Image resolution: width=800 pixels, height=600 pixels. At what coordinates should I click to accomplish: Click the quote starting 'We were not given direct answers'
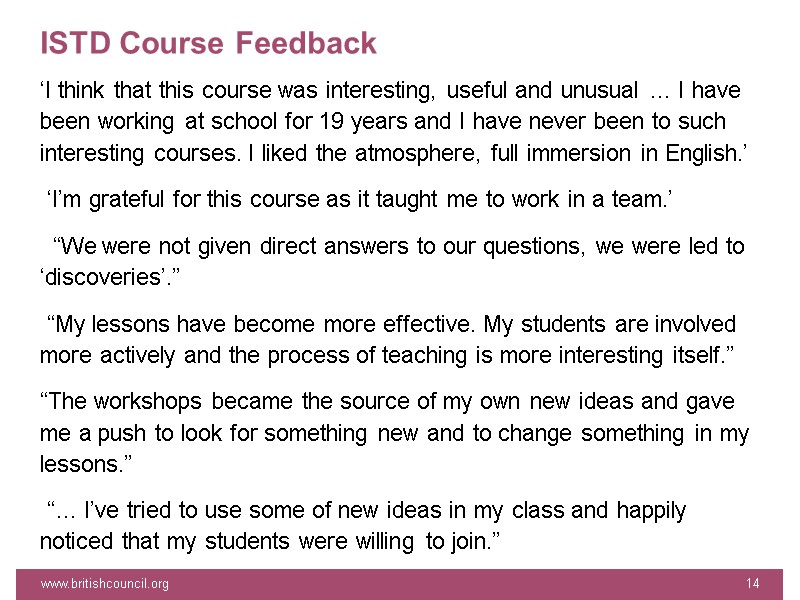(392, 260)
